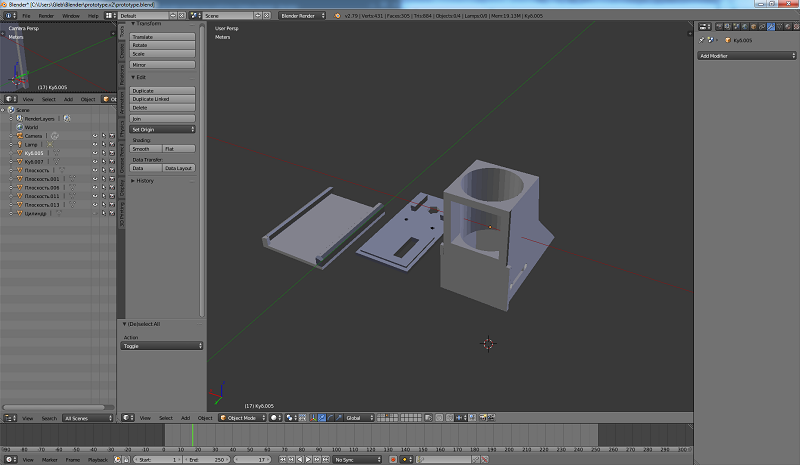
Task: Toggle visibility of Куб.007 object
Action: click(x=95, y=162)
